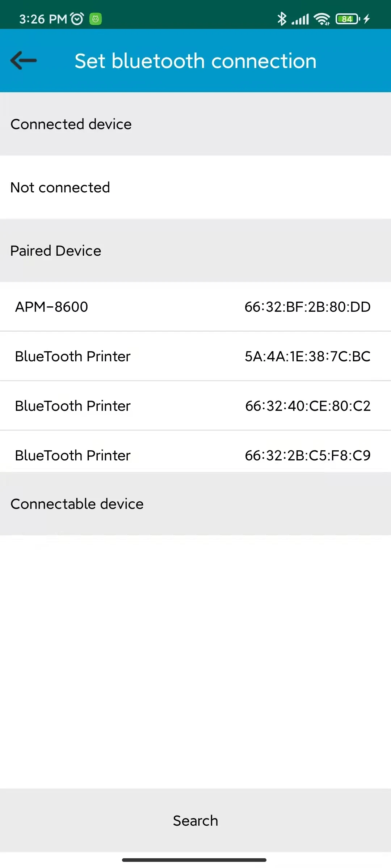Image resolution: width=391 pixels, height=868 pixels.
Task: Tap the Search button to scan for devices
Action: coord(195,820)
